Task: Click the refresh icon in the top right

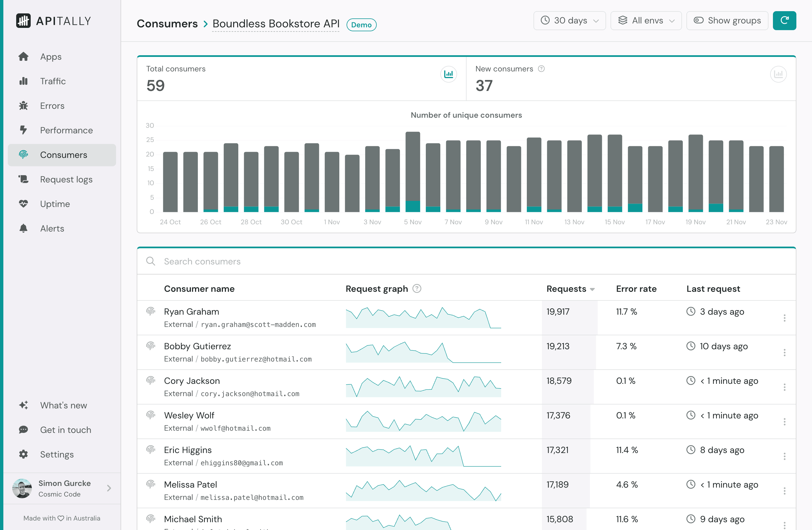Action: coord(784,20)
